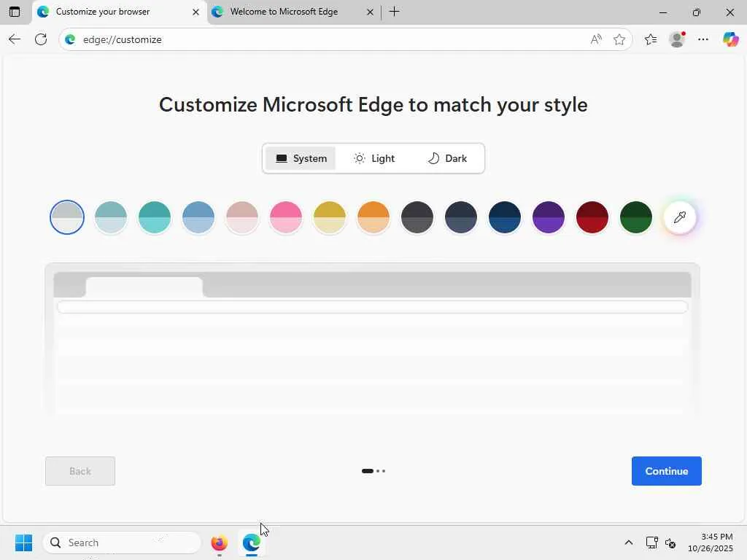Image resolution: width=747 pixels, height=560 pixels.
Task: Open the custom color eyedropper picker
Action: point(680,217)
